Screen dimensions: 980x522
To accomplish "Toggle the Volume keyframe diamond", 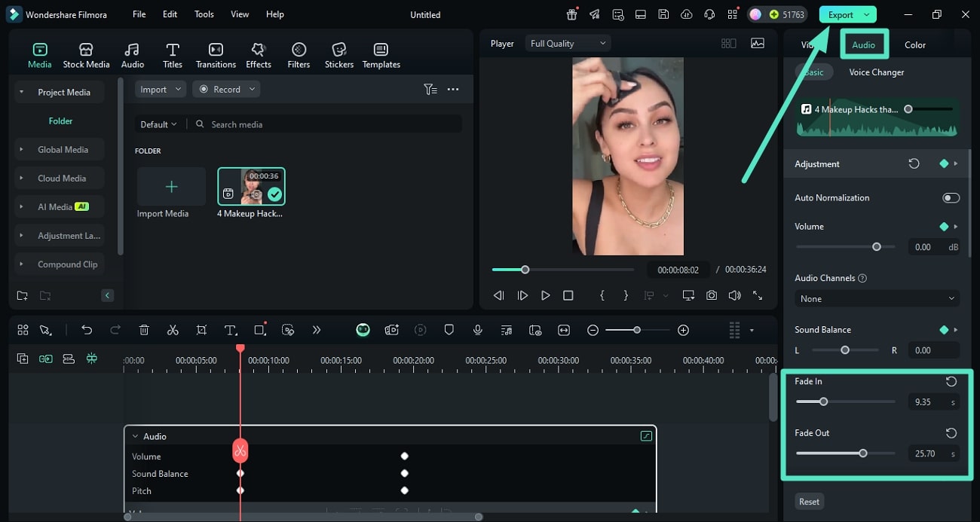I will point(944,227).
